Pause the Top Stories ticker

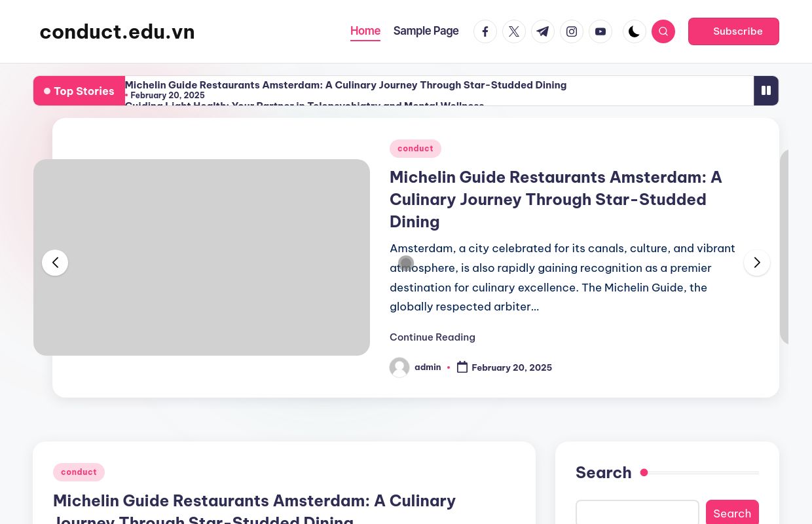pos(766,90)
